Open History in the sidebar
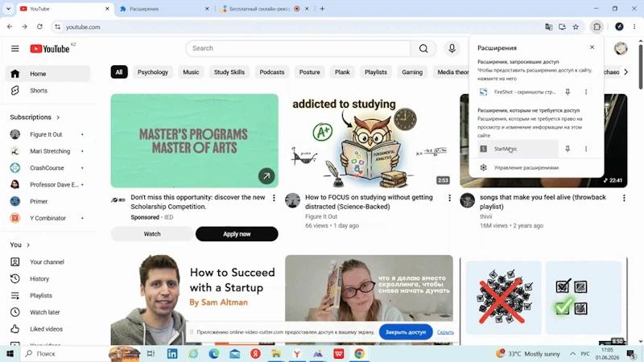The image size is (644, 362). pyautogui.click(x=48, y=278)
